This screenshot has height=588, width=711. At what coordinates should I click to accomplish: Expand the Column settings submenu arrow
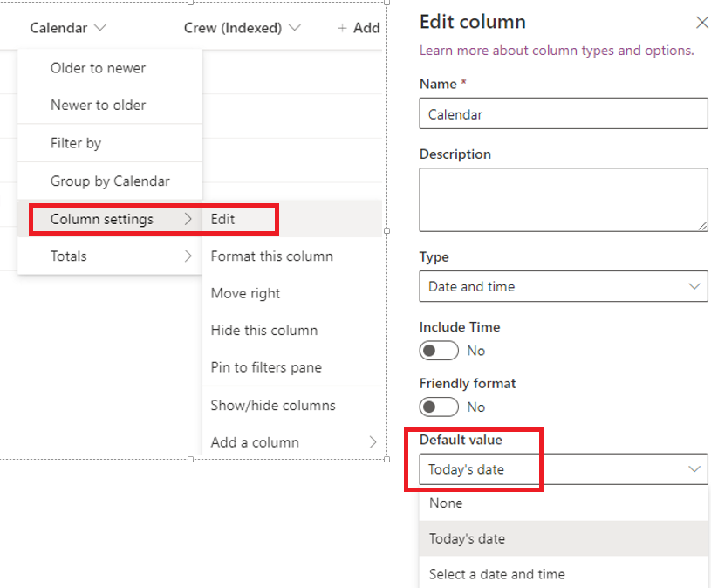point(188,219)
